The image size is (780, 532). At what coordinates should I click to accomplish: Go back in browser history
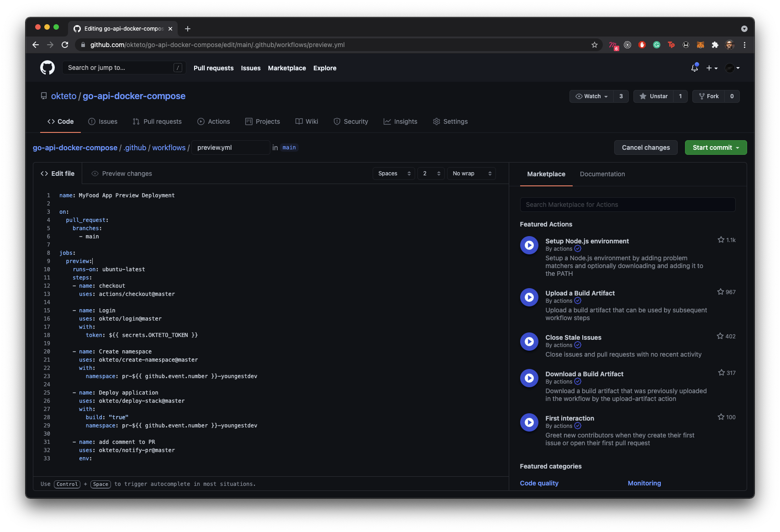click(x=36, y=45)
